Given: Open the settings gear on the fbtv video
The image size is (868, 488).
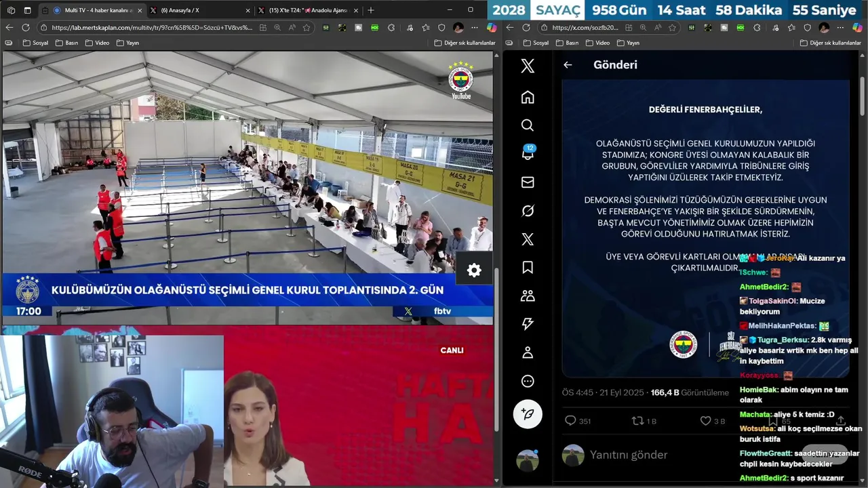Looking at the screenshot, I should [474, 270].
